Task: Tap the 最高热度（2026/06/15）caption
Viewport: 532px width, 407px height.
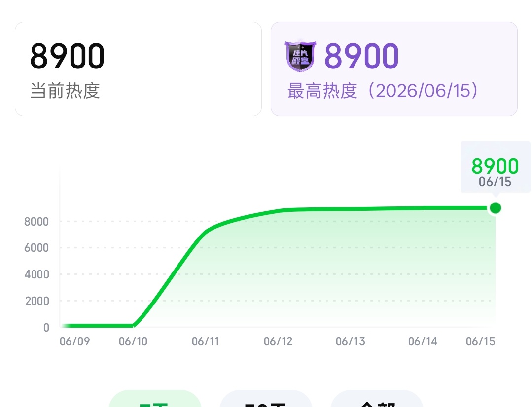Action: click(383, 91)
